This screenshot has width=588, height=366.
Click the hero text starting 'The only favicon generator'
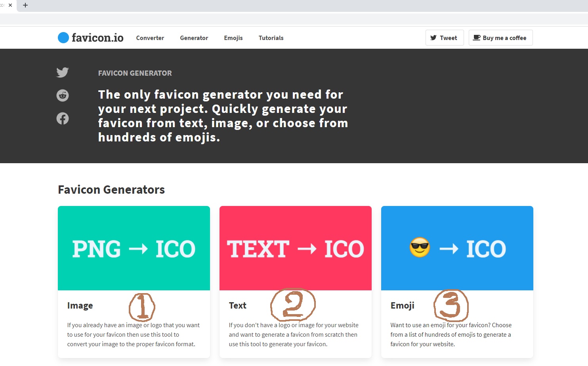(223, 116)
